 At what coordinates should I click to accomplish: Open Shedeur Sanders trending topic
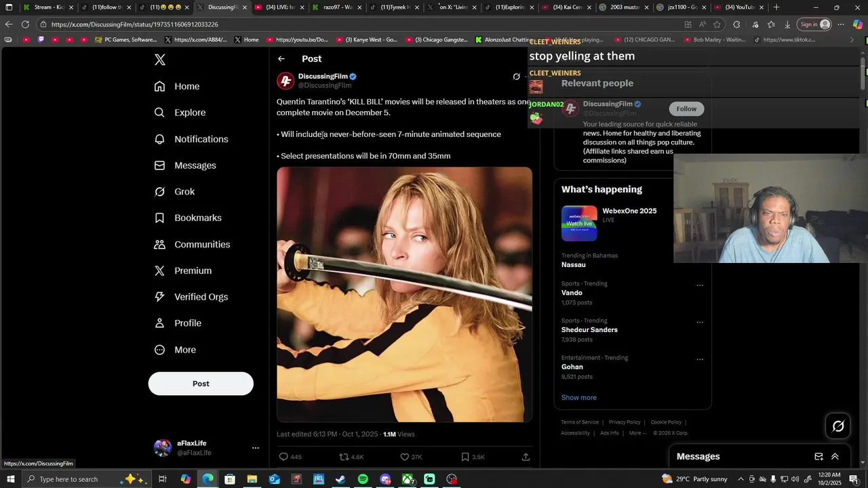tap(589, 330)
